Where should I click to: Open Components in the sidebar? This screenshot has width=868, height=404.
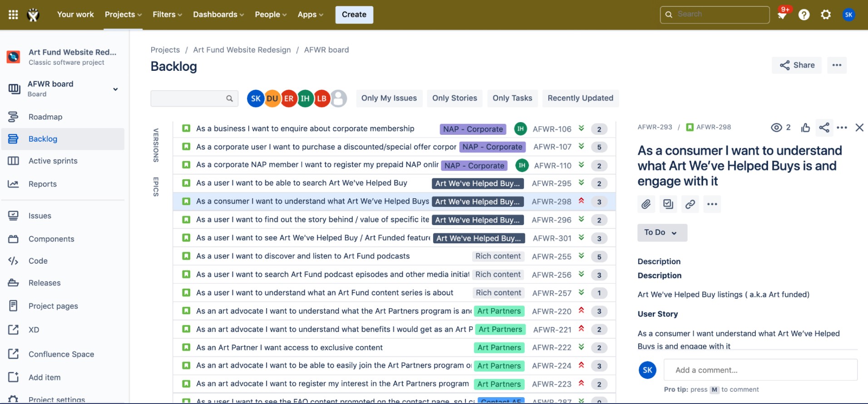[x=63, y=239]
